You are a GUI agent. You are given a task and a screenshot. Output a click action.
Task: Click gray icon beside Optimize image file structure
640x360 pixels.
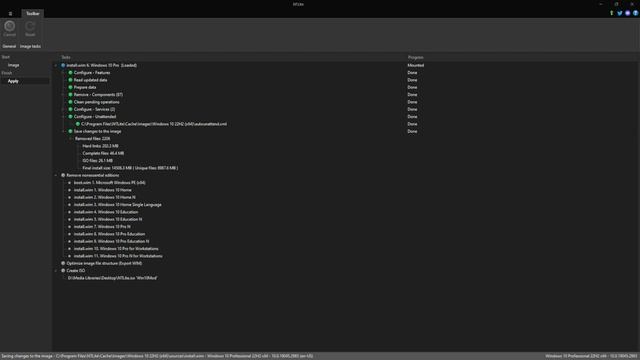(x=63, y=263)
